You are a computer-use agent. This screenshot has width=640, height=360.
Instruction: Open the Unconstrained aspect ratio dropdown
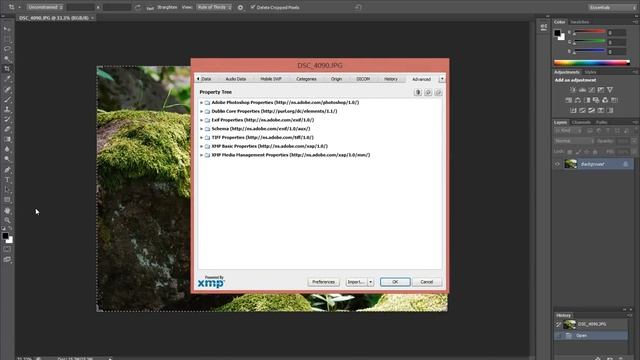tap(45, 7)
